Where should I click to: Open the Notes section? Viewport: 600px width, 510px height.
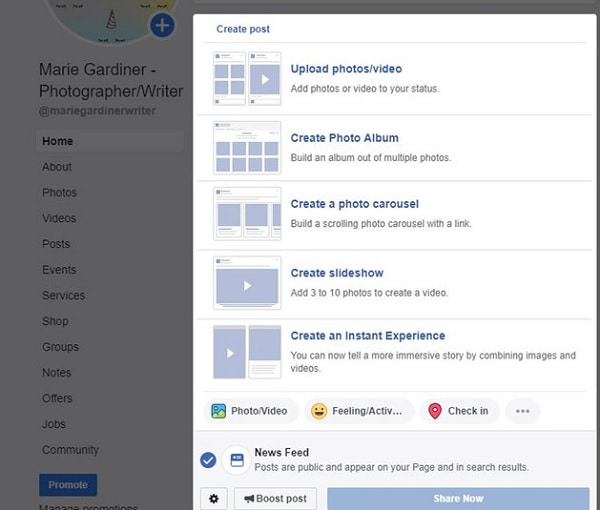pyautogui.click(x=57, y=373)
